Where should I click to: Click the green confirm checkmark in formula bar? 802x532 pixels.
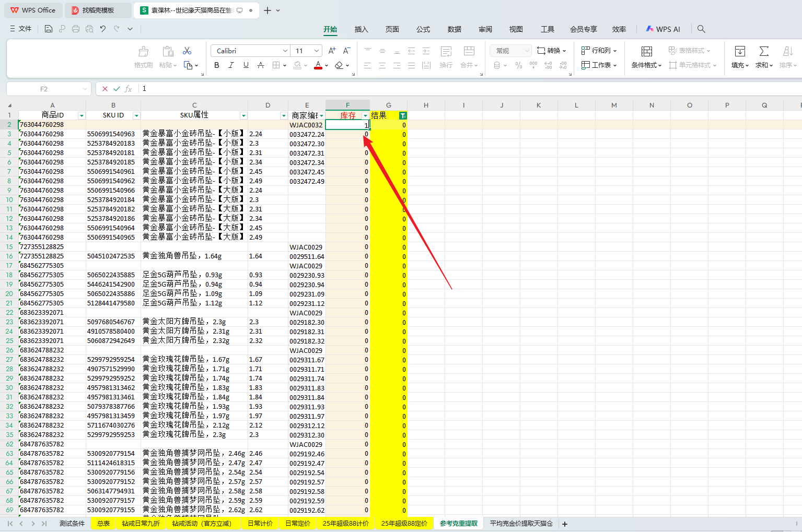pos(117,89)
